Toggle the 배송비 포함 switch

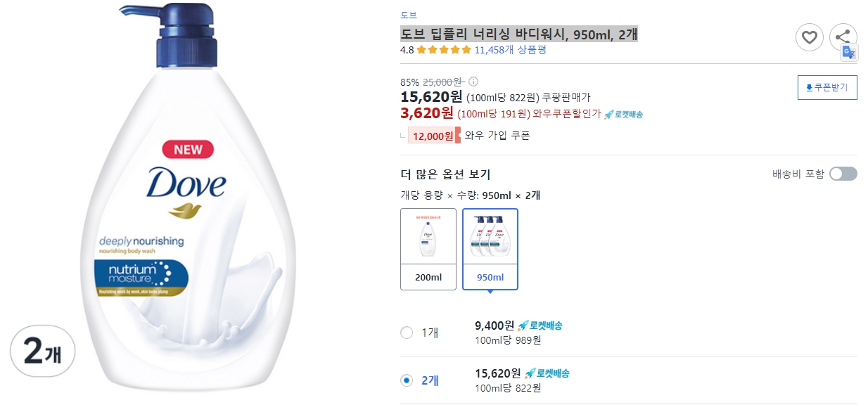842,173
